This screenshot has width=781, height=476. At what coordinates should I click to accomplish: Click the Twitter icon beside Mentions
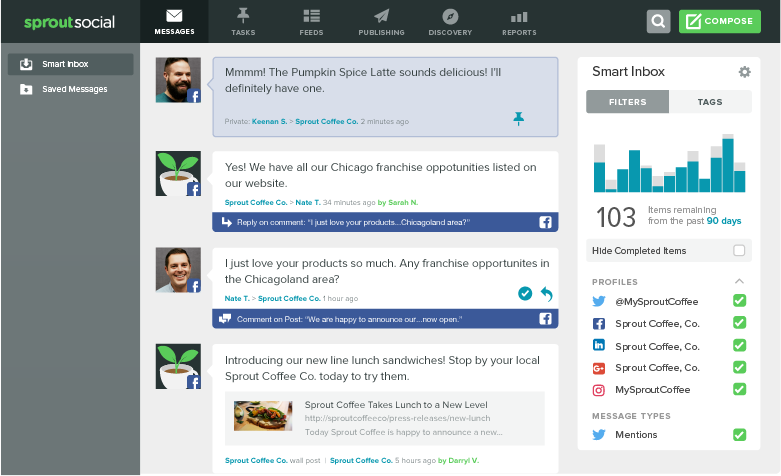pyautogui.click(x=599, y=435)
